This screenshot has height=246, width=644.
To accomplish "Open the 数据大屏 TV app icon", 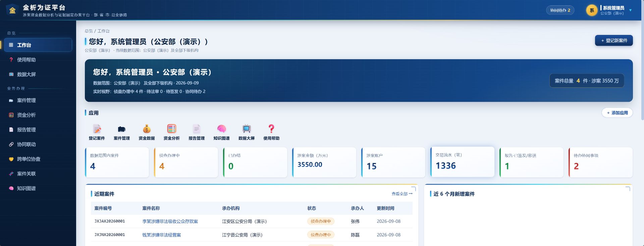I will (x=247, y=129).
